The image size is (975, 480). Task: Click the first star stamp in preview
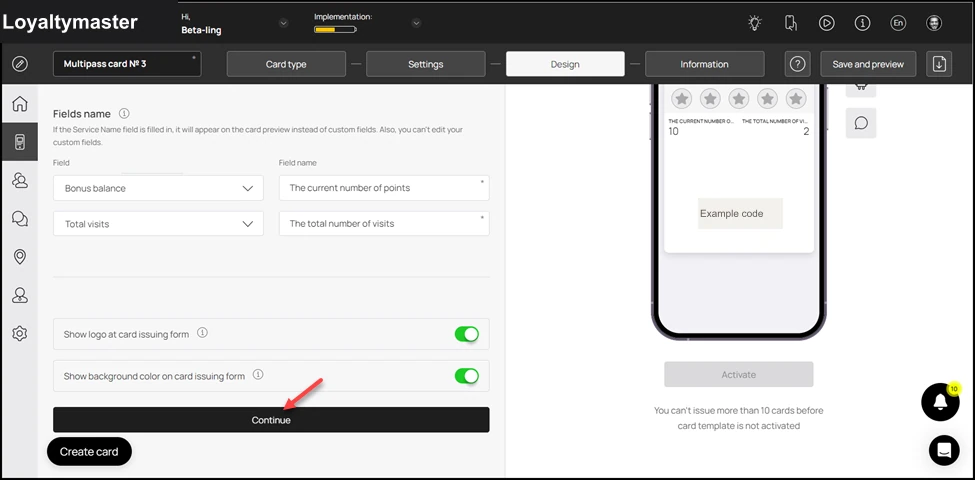tap(682, 98)
